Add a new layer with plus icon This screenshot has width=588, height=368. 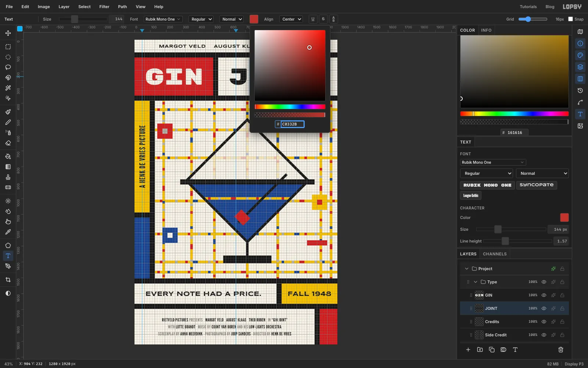(468, 350)
